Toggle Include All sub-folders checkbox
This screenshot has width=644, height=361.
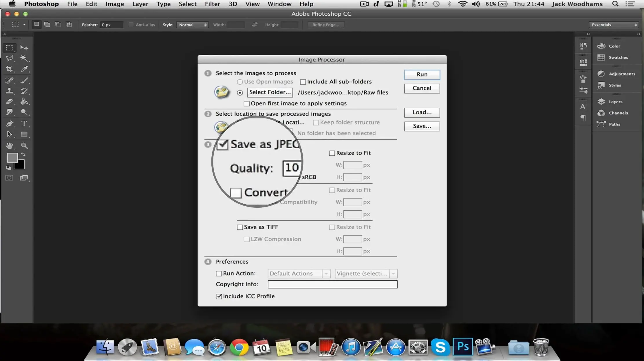coord(303,81)
